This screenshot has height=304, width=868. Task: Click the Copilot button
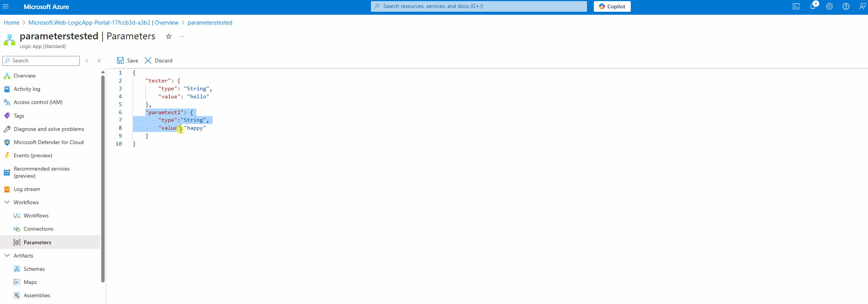tap(612, 6)
